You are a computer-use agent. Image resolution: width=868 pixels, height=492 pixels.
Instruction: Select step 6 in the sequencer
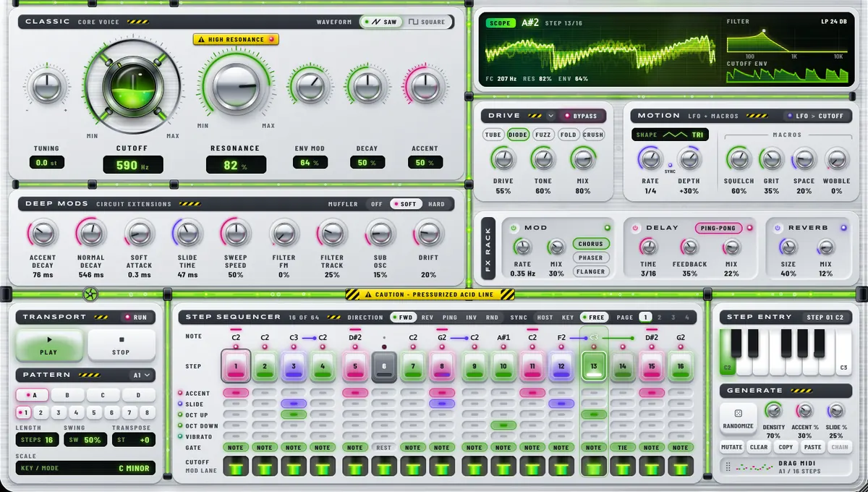coord(384,366)
